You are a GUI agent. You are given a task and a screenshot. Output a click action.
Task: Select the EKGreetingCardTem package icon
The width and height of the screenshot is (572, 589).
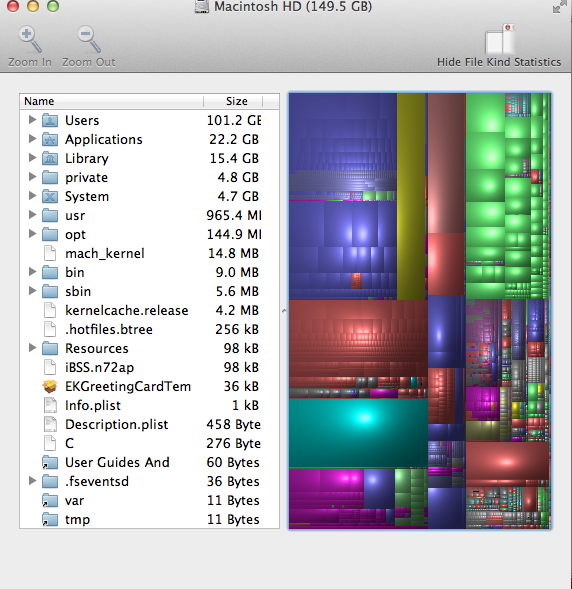pyautogui.click(x=50, y=386)
